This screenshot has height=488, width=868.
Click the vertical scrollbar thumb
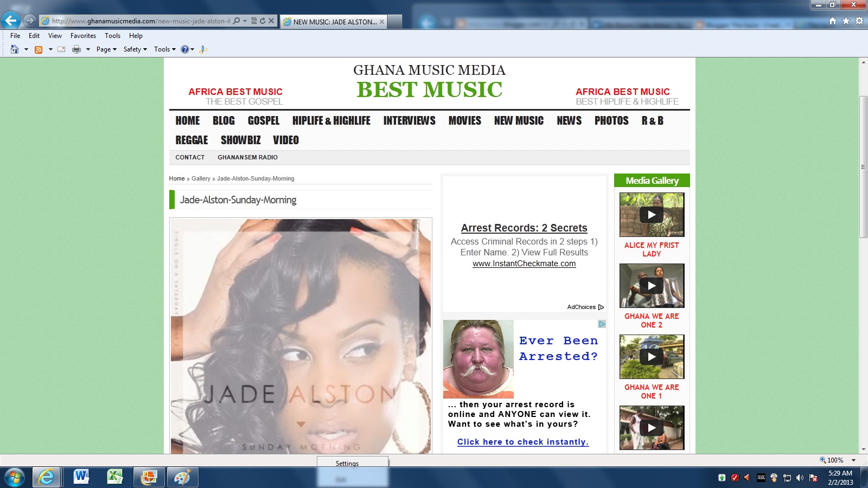pos(863,166)
